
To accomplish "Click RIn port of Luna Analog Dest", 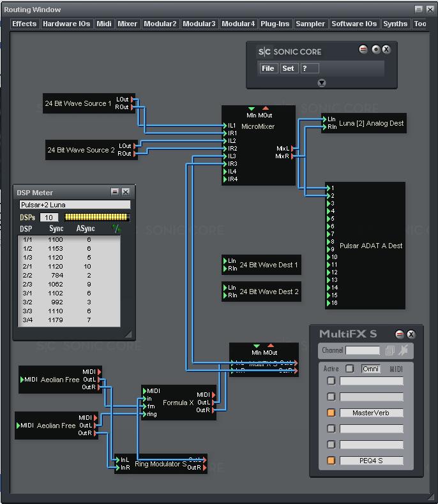I will point(324,127).
